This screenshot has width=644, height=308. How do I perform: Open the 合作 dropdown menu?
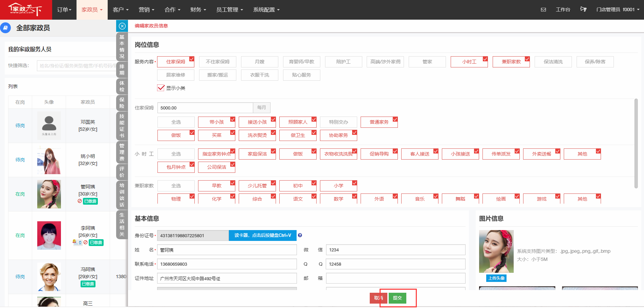[172, 10]
